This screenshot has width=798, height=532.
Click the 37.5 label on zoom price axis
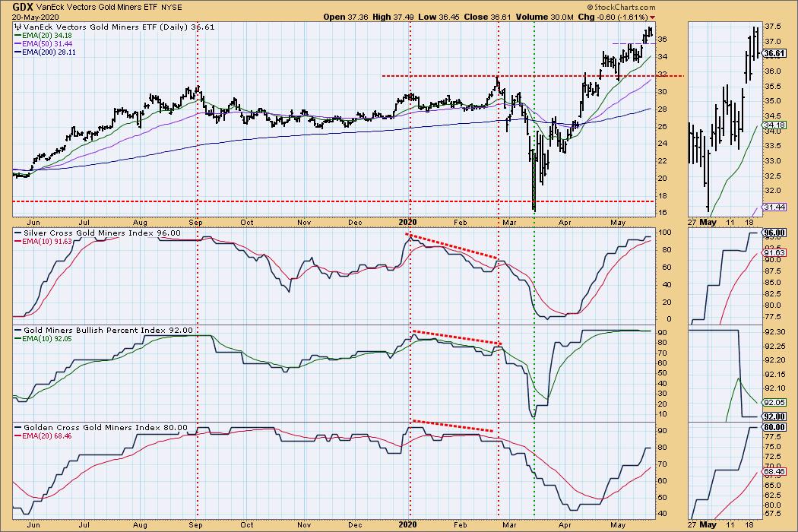coord(773,27)
